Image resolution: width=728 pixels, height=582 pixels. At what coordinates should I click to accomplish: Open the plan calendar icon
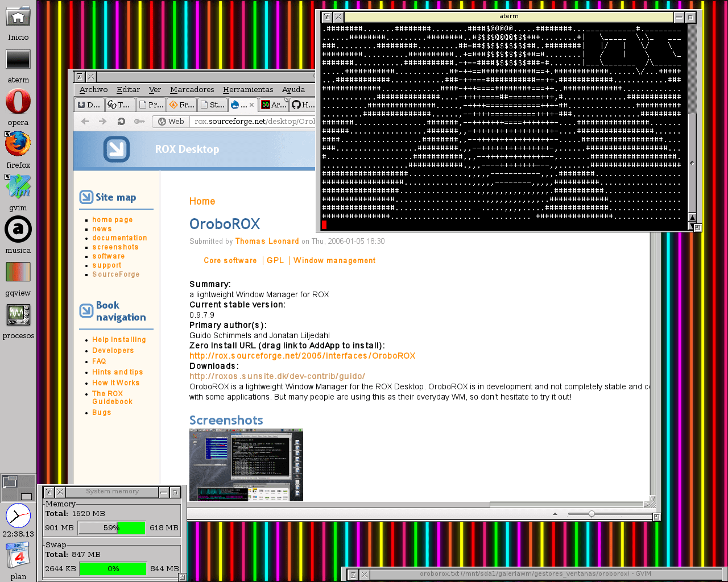coord(18,556)
